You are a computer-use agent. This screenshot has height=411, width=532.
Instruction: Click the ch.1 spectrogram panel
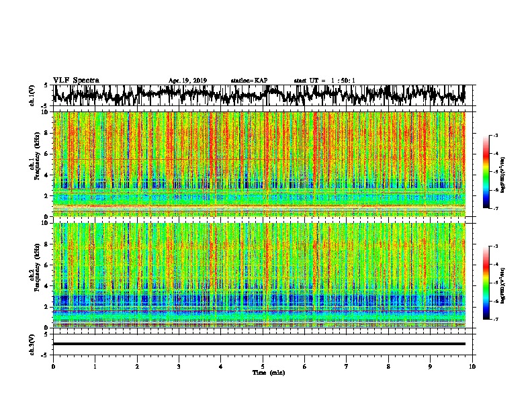click(x=259, y=164)
